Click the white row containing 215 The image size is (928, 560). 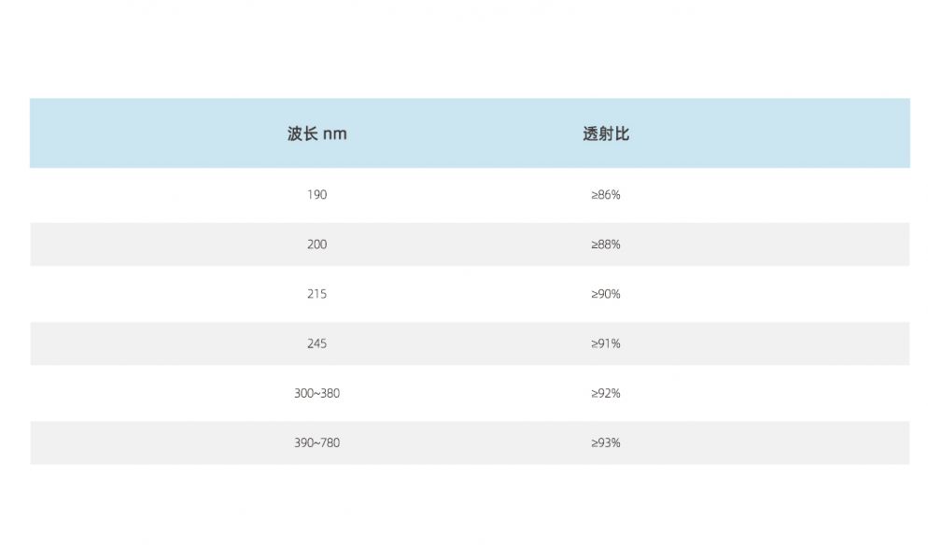[470, 294]
